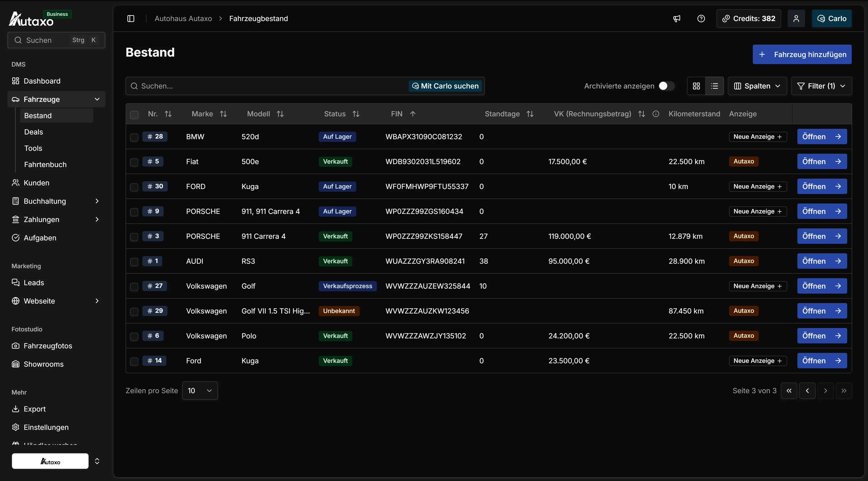Click the Unbekannt status badge
The image size is (868, 481).
[339, 311]
